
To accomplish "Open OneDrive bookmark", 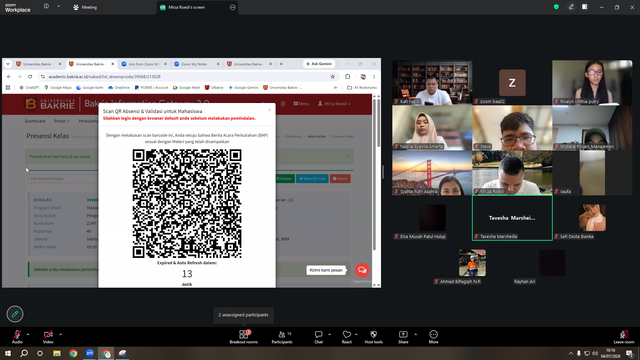I will pyautogui.click(x=119, y=87).
